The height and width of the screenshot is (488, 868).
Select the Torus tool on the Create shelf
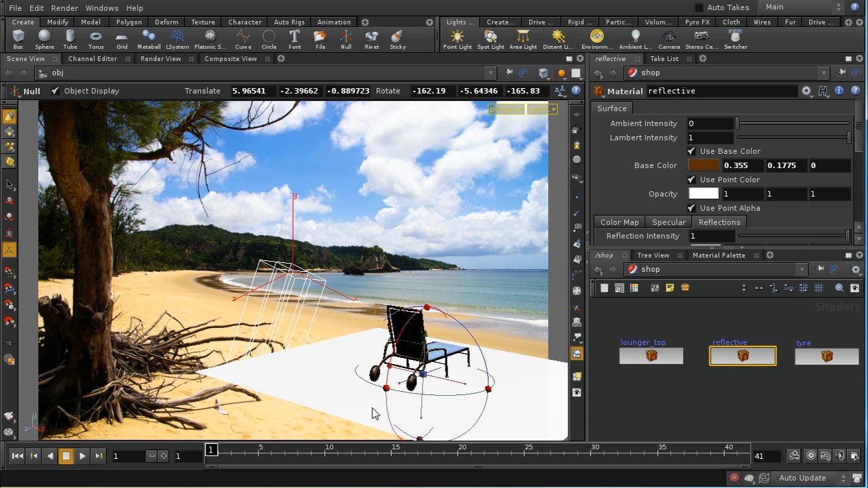[x=96, y=39]
